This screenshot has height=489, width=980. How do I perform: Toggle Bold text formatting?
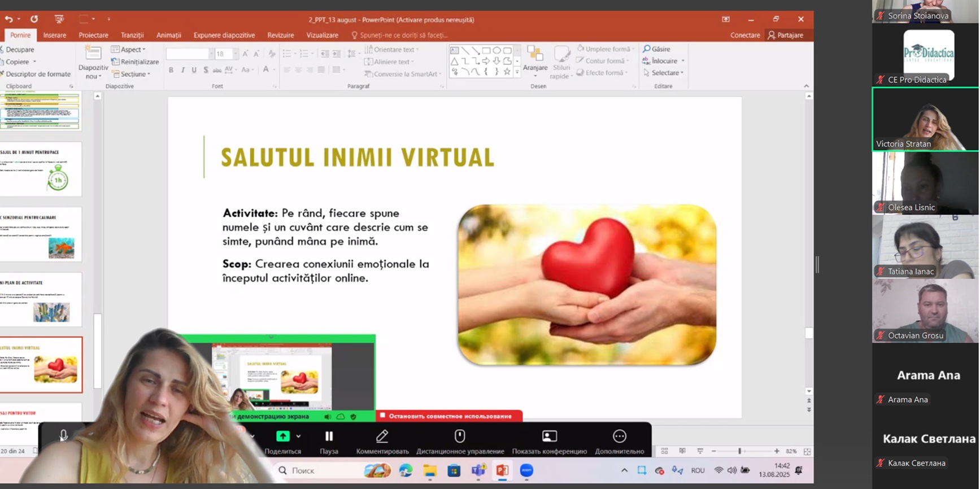[x=171, y=70]
